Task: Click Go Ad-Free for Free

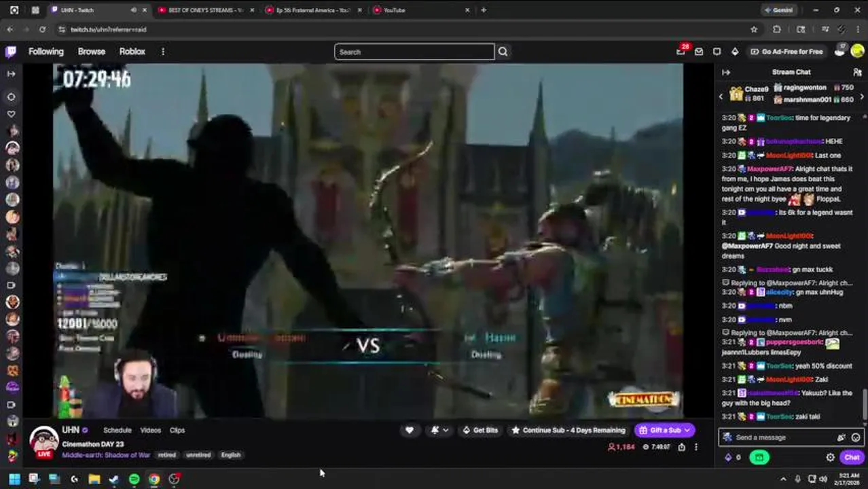Action: pos(786,52)
